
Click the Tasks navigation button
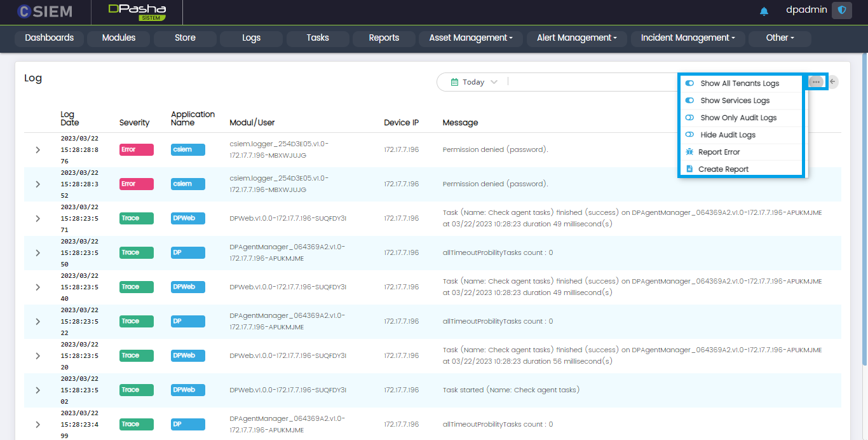pos(318,38)
